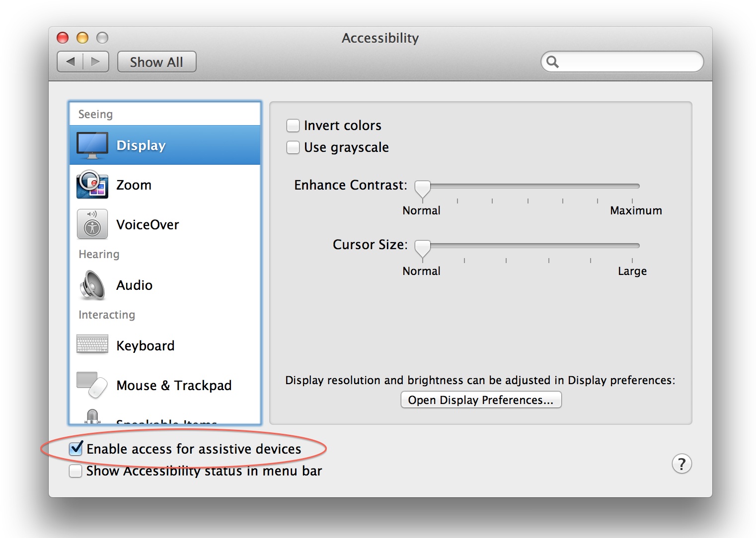Go forward with the right arrow button

[x=96, y=62]
